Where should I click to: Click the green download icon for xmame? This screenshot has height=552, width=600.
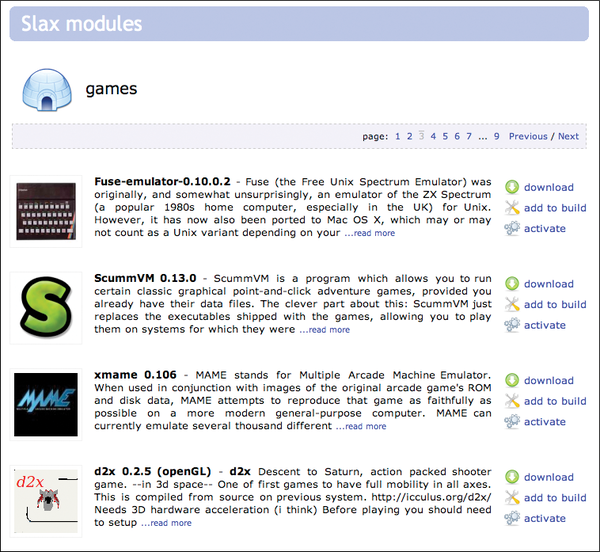512,380
